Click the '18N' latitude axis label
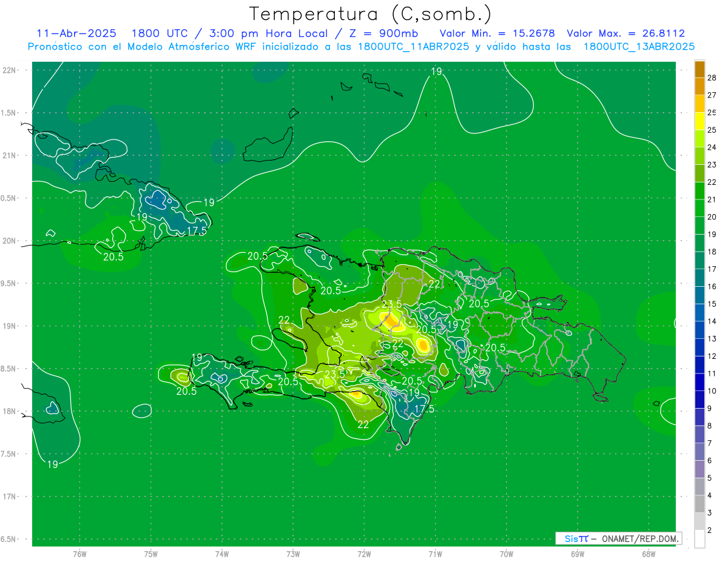 coord(9,411)
